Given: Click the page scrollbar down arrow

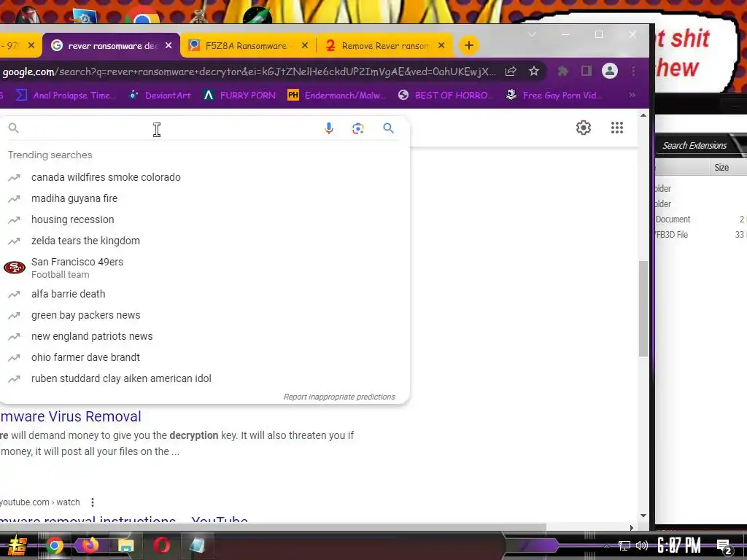Looking at the screenshot, I should [x=643, y=516].
